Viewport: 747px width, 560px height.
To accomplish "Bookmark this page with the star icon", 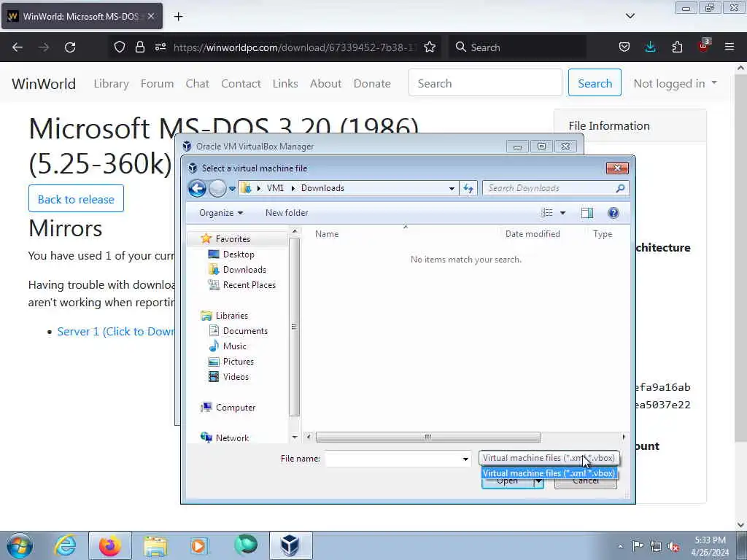I will click(430, 47).
